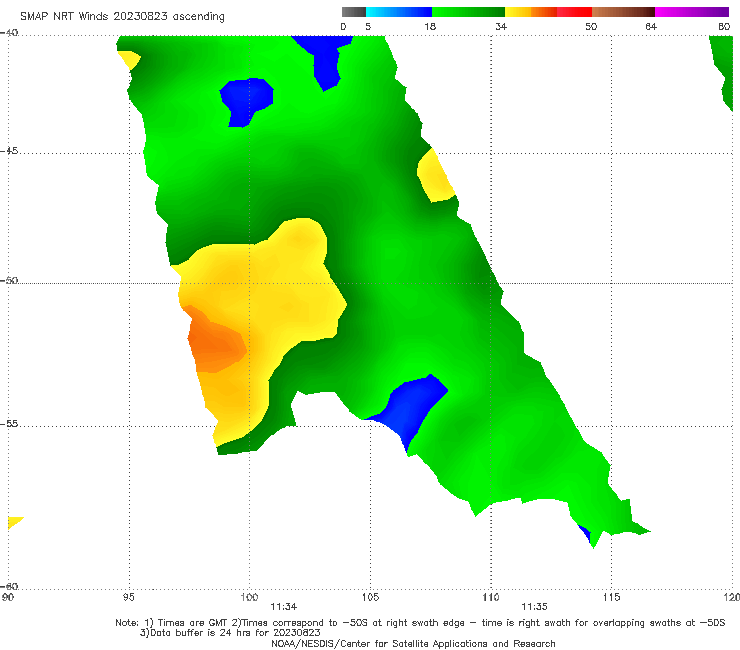Click the '-50' latitude axis label
Image resolution: width=740 pixels, height=650 pixels.
pos(9,280)
